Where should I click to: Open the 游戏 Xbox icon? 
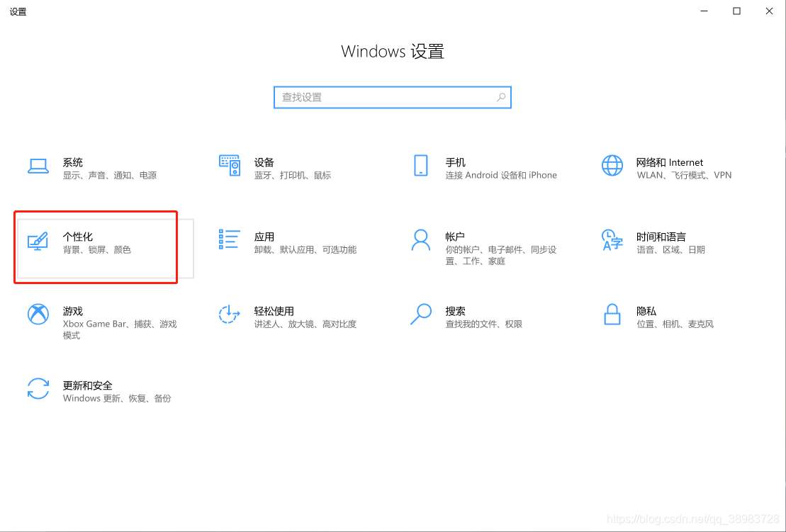click(x=38, y=314)
